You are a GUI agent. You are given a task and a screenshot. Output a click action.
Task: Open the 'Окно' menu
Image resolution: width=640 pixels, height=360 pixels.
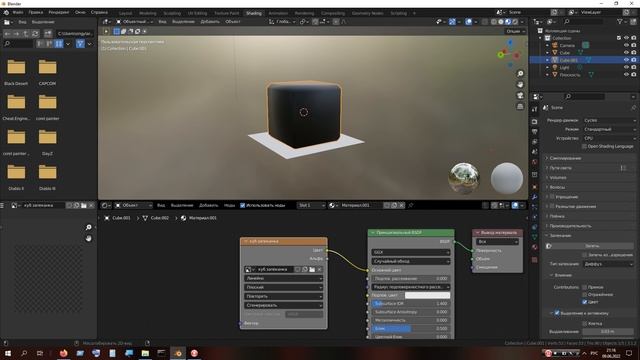coord(80,12)
